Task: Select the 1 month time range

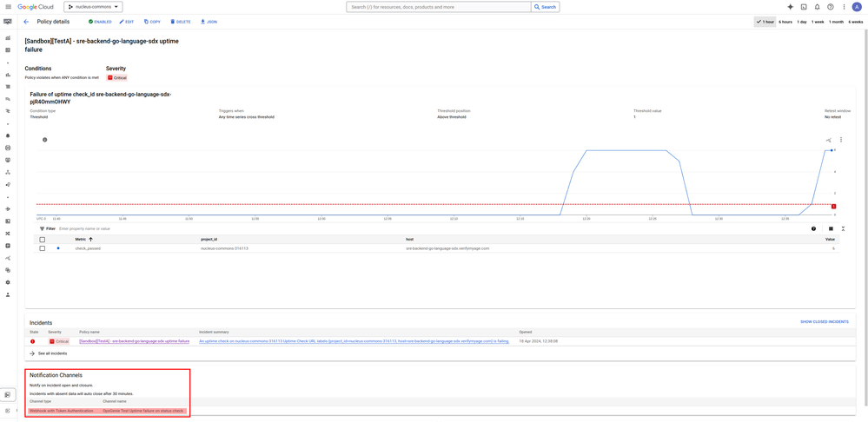Action: coord(836,22)
